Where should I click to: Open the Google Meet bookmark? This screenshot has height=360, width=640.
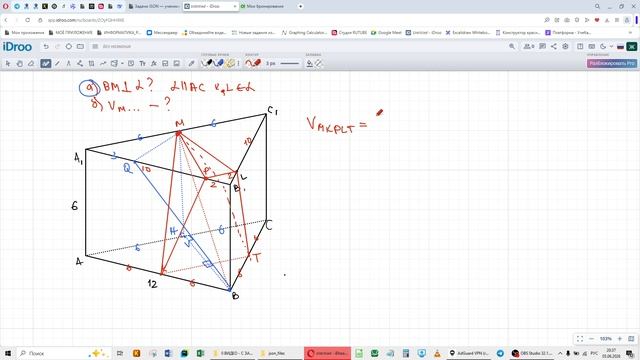386,32
